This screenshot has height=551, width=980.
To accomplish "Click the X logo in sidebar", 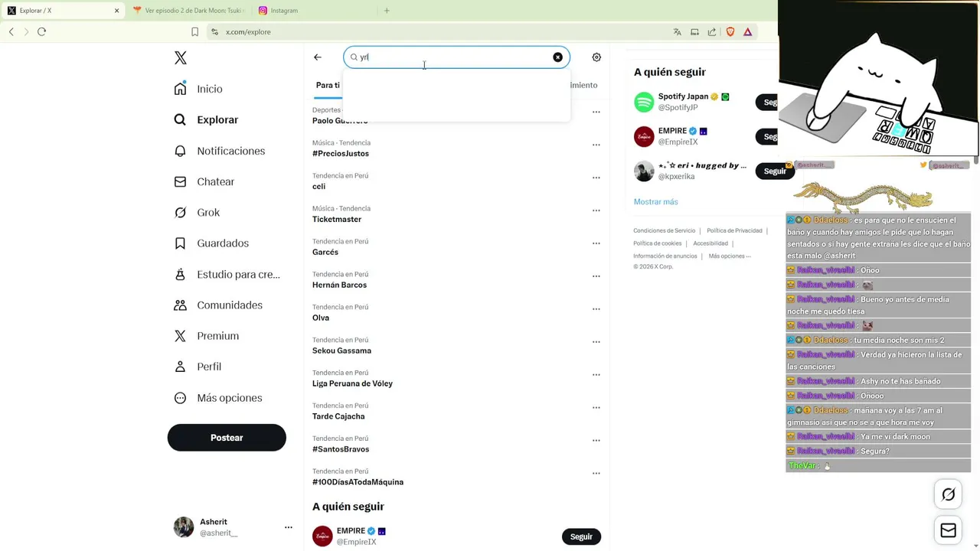I will (x=181, y=58).
